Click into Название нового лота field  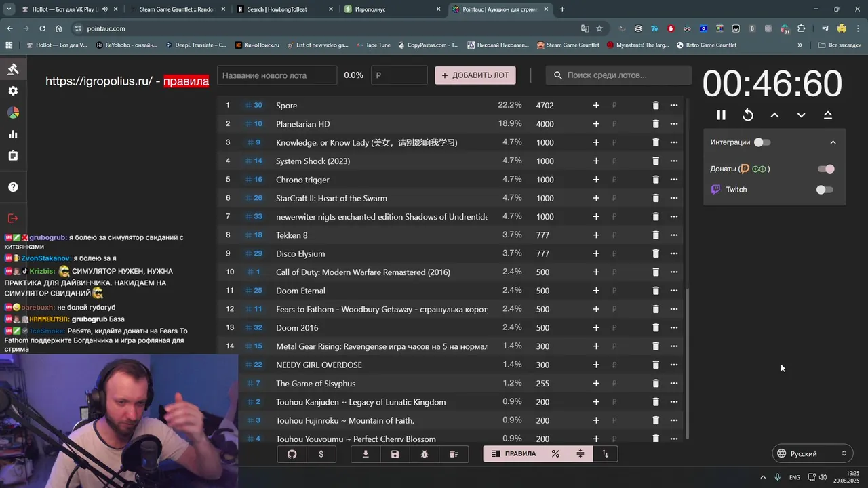tap(277, 75)
